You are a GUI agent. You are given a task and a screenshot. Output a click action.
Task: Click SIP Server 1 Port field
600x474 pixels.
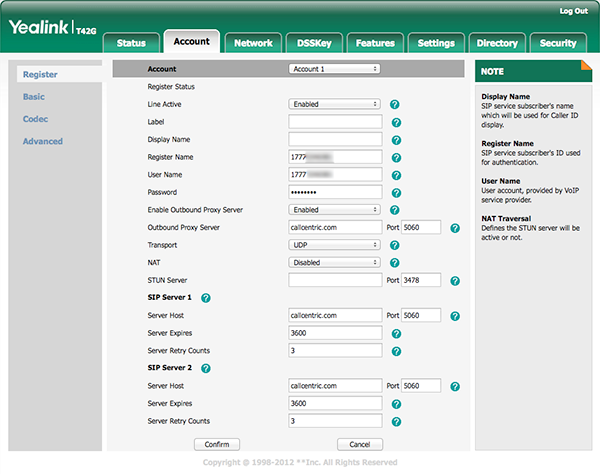coord(421,315)
